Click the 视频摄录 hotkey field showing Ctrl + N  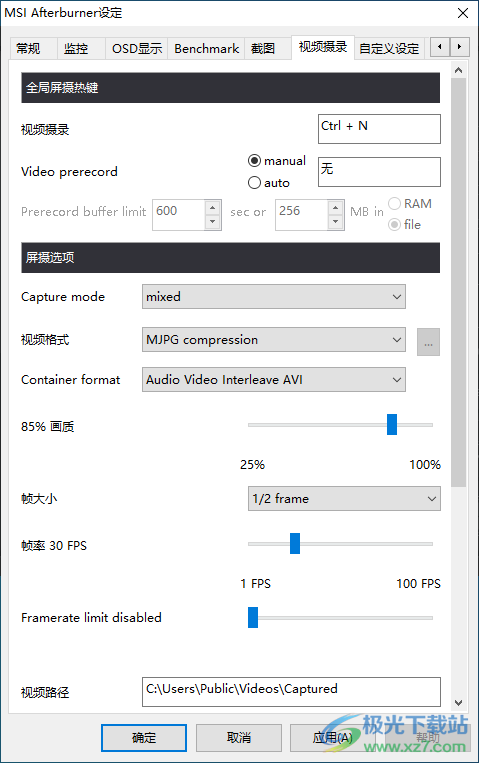coord(379,129)
